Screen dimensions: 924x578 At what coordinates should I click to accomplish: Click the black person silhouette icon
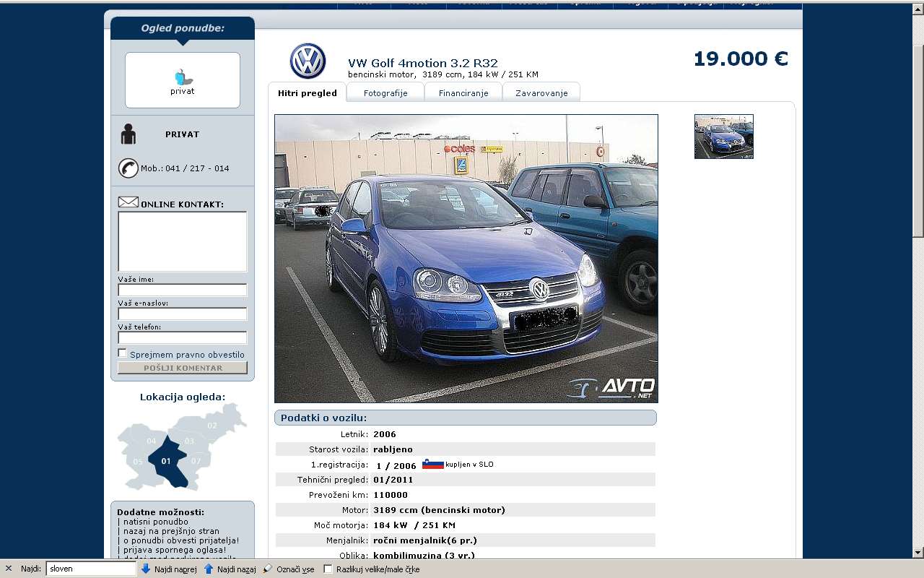[x=128, y=134]
